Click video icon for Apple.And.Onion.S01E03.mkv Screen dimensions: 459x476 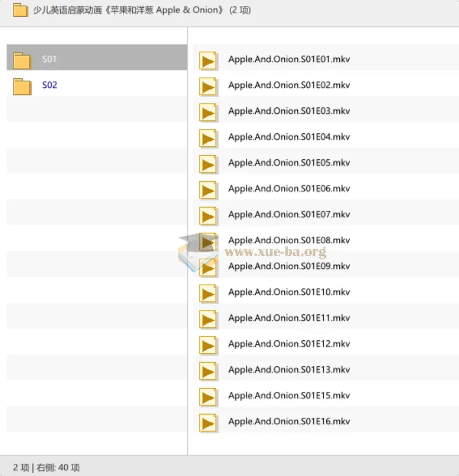coord(208,113)
